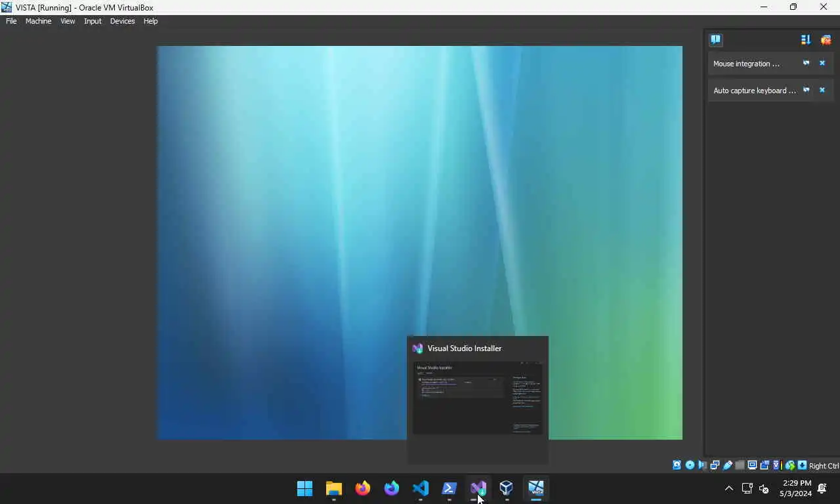This screenshot has width=840, height=504.
Task: Click the Visual Studio Installer preview title
Action: pyautogui.click(x=465, y=348)
